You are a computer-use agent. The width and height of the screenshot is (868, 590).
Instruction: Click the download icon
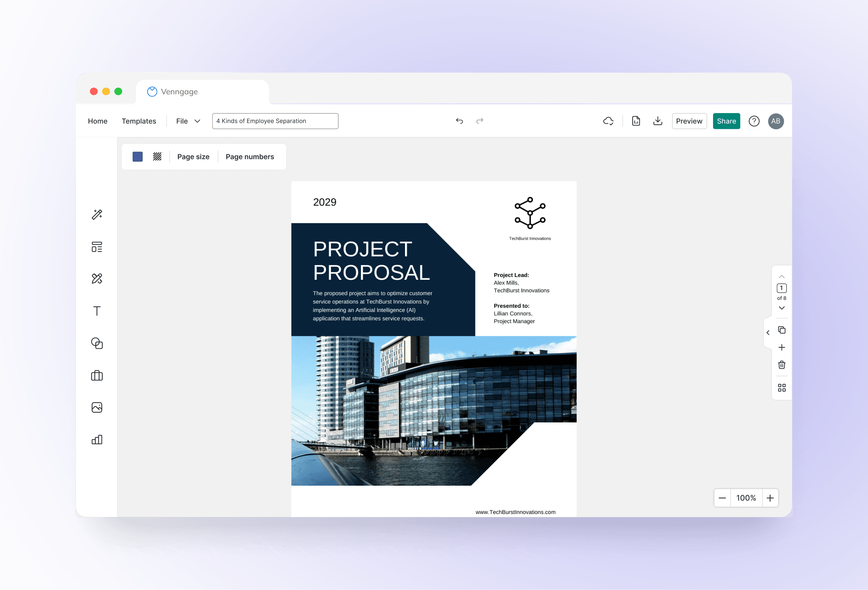point(658,121)
